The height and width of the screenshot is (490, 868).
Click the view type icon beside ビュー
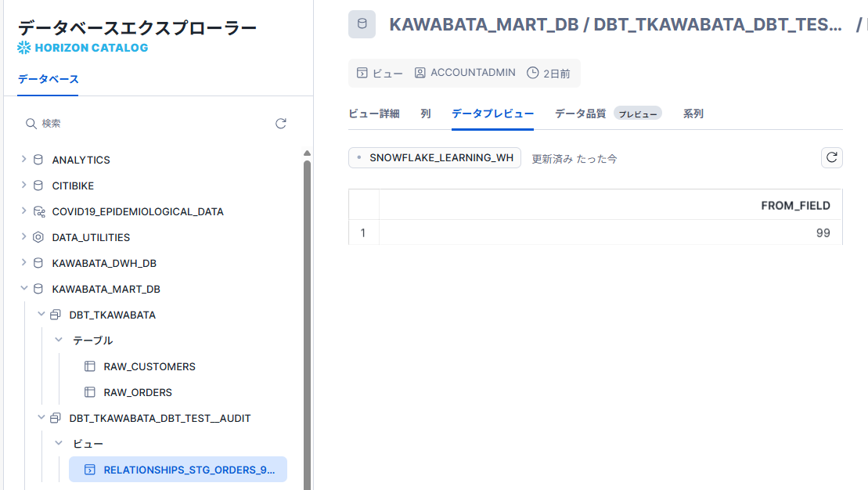(362, 73)
